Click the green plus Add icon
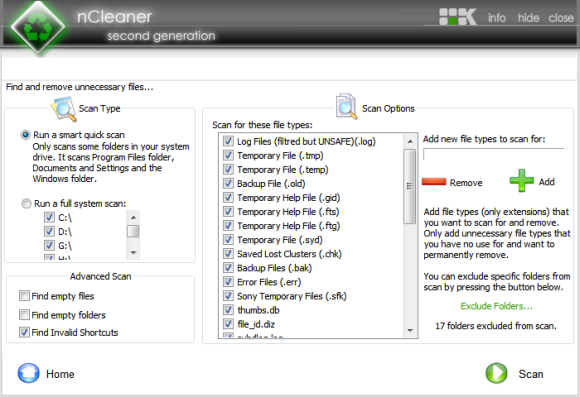The width and height of the screenshot is (580, 397). [x=522, y=181]
